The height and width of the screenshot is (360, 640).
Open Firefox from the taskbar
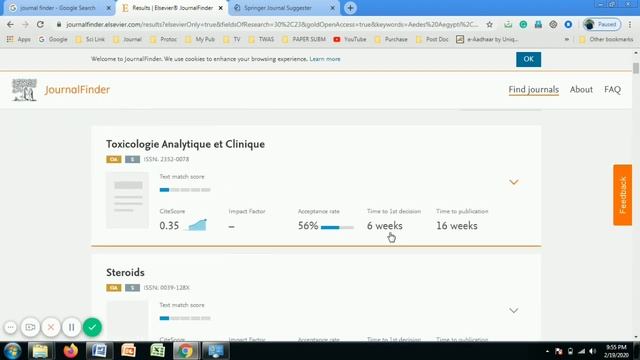pyautogui.click(x=71, y=351)
